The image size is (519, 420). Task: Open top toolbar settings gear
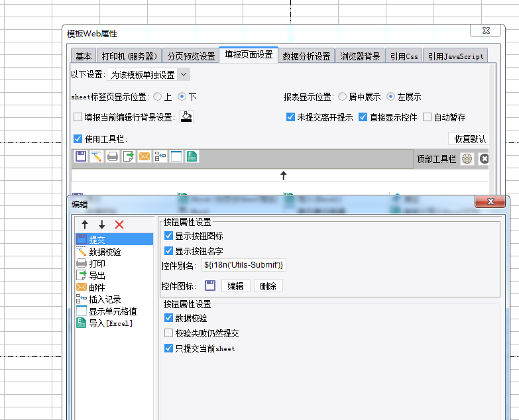point(467,159)
